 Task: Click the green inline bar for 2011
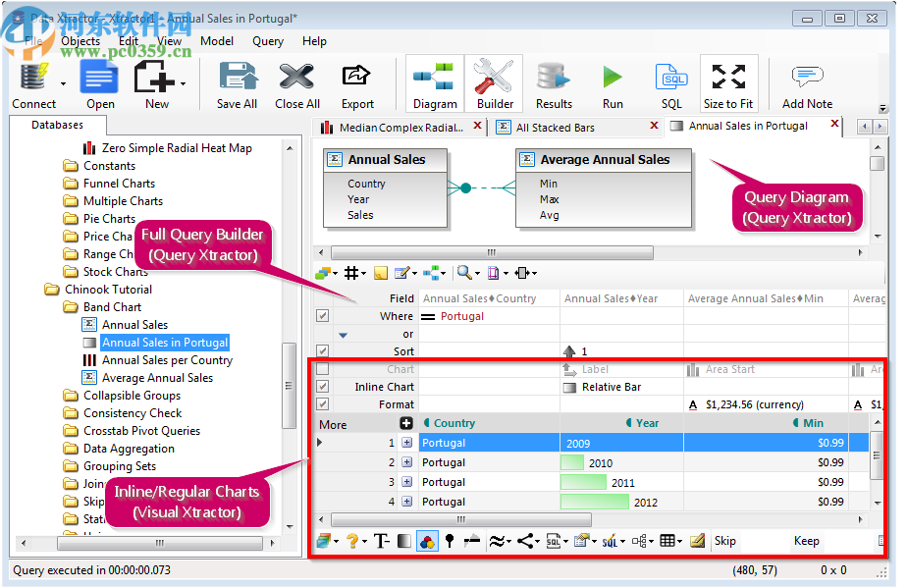(x=584, y=482)
